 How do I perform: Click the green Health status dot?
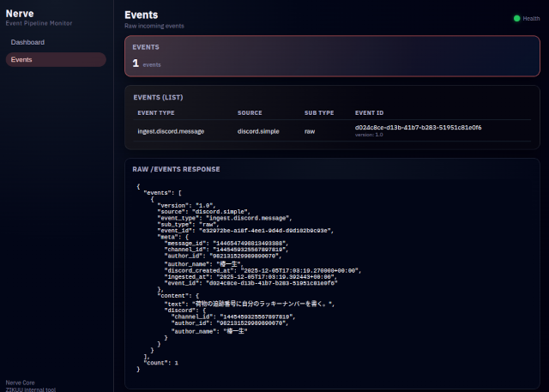click(516, 18)
